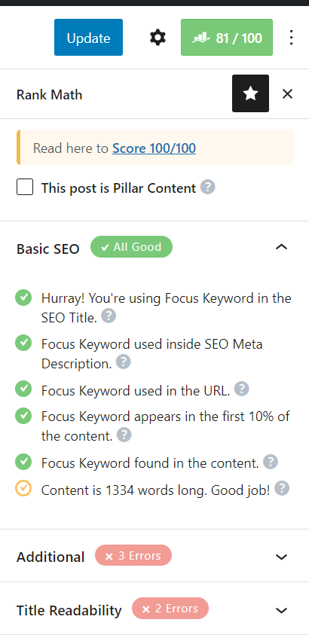This screenshot has height=644, width=309.
Task: Click help icon beside Focus Keyword in URL
Action: click(242, 389)
